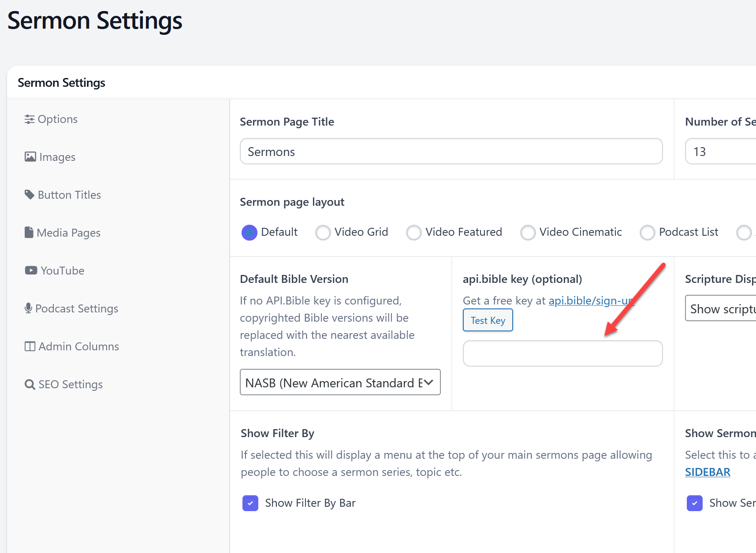Click the Podcast Settings microphone icon
The image size is (756, 553).
[28, 308]
